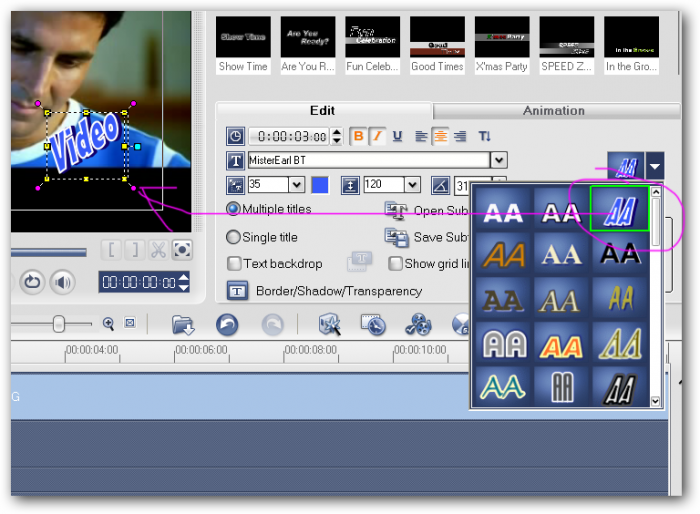Select Single title radio button
The image size is (700, 514).
(x=233, y=237)
